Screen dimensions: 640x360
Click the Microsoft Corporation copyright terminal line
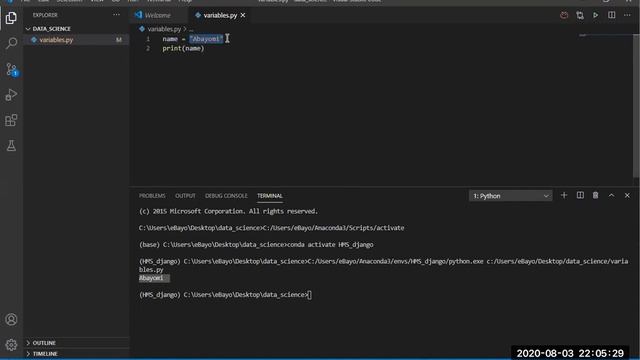(228, 211)
